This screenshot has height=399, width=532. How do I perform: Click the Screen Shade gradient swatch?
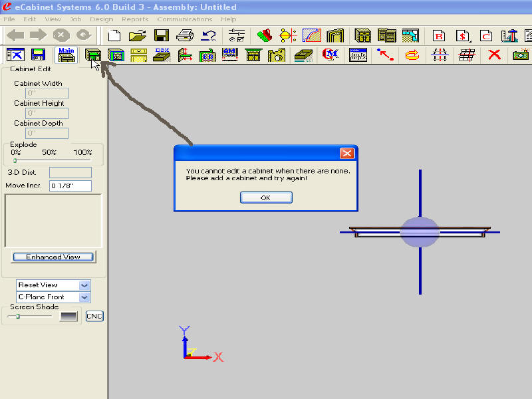coord(68,317)
